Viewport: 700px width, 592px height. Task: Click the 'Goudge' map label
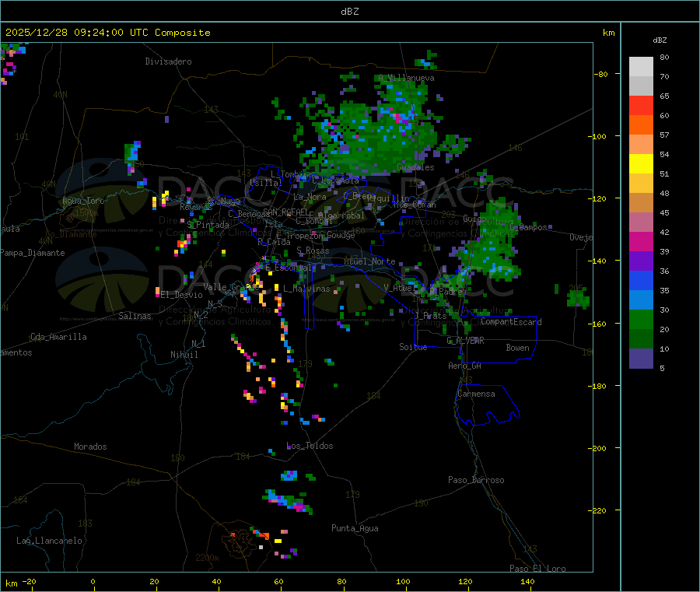click(341, 235)
